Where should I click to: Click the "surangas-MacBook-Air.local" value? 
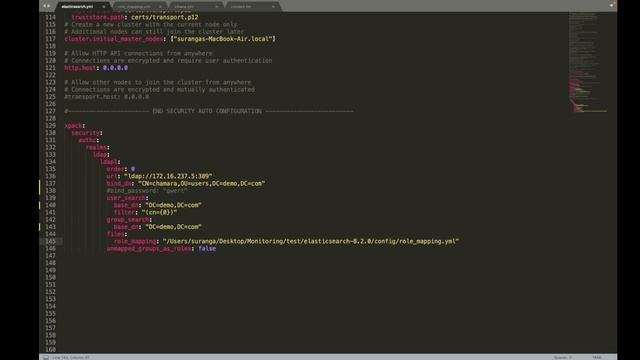223,39
